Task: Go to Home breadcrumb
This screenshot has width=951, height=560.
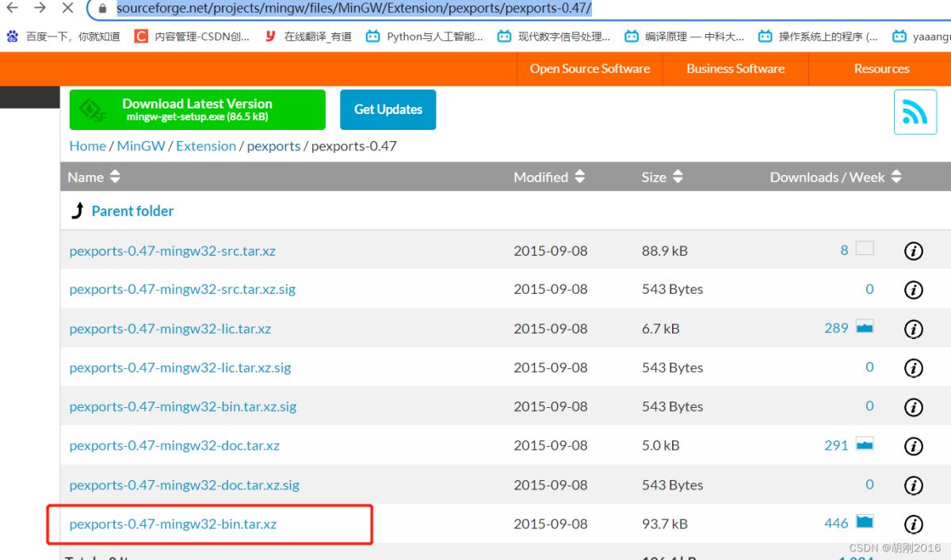Action: [x=87, y=146]
